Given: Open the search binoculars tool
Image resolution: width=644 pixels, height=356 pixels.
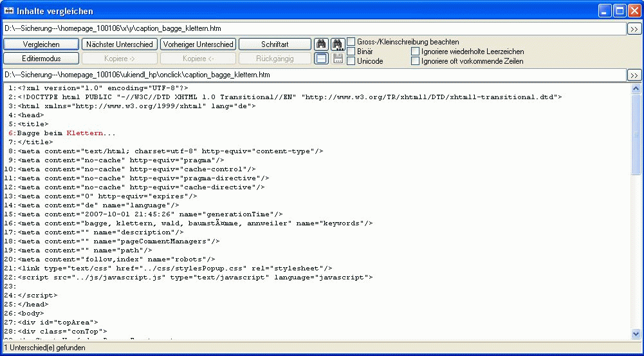Looking at the screenshot, I should (x=321, y=44).
